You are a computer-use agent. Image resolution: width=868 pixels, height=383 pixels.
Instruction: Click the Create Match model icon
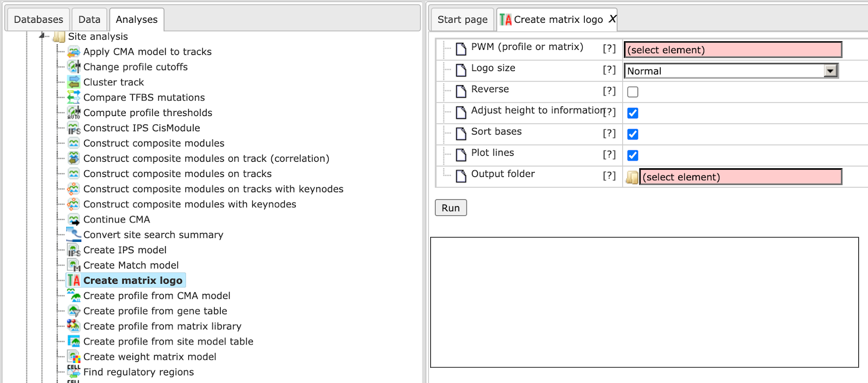coord(74,265)
